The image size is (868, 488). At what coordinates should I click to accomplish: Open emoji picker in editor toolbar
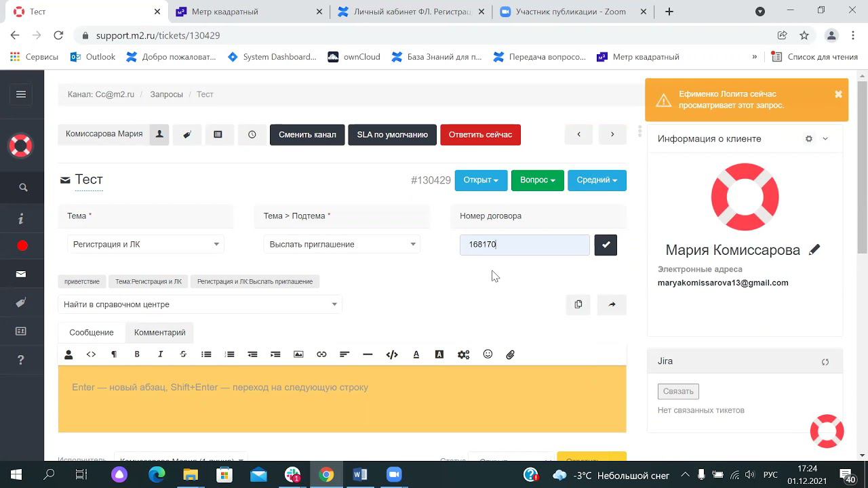point(488,354)
